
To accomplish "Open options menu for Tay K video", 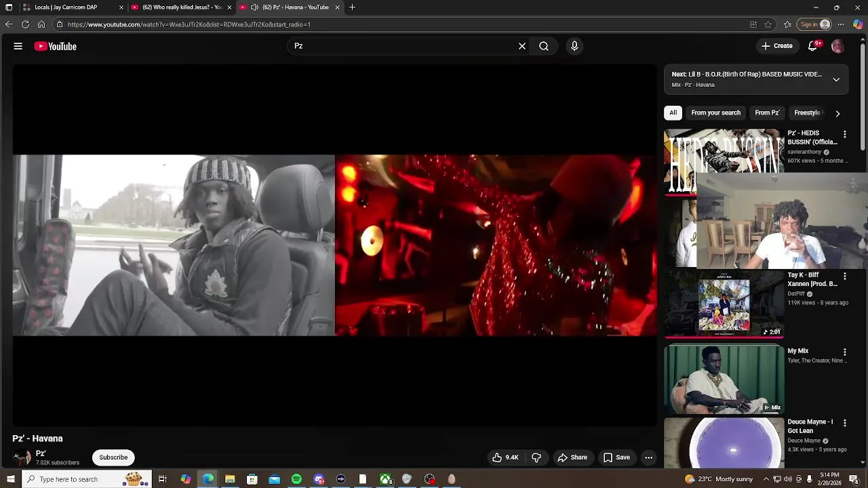I will [844, 277].
